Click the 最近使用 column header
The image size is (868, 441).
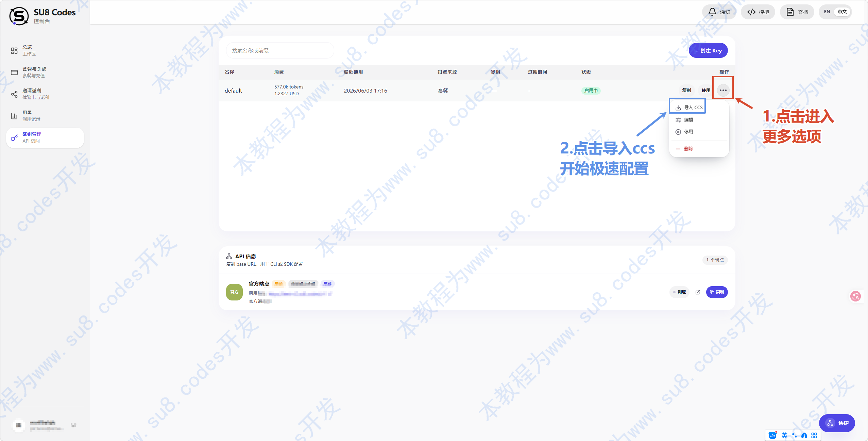[x=353, y=72]
